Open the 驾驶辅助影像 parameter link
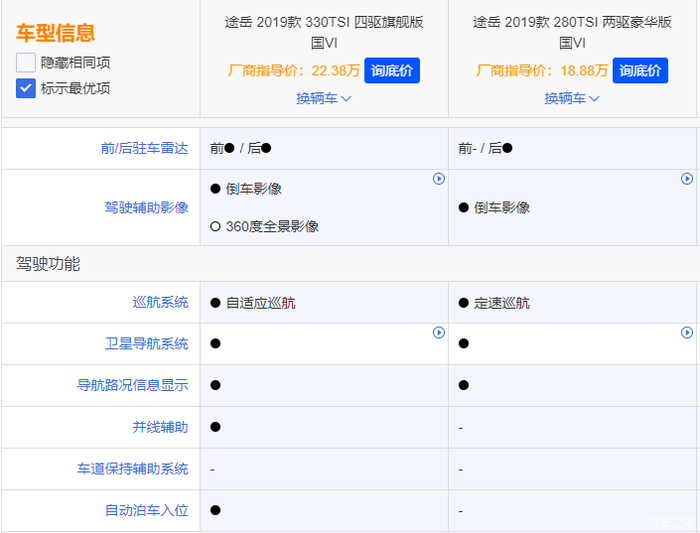 146,207
